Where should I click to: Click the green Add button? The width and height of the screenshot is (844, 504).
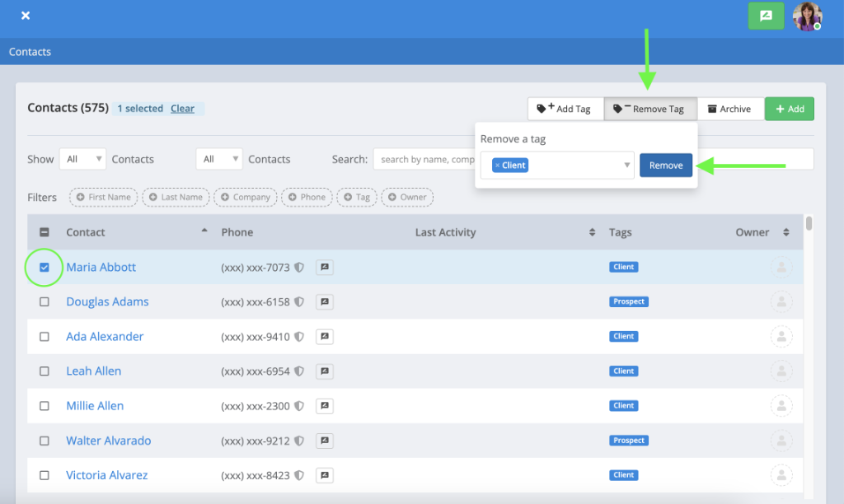[x=789, y=109]
